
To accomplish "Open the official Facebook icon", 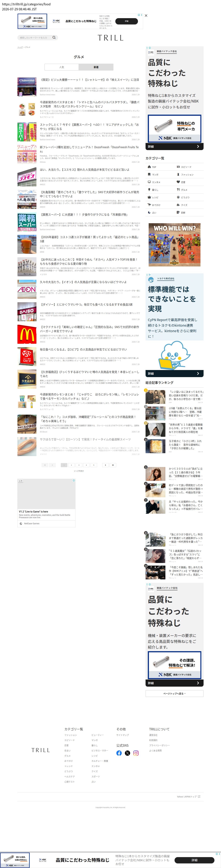I will (x=119, y=753).
